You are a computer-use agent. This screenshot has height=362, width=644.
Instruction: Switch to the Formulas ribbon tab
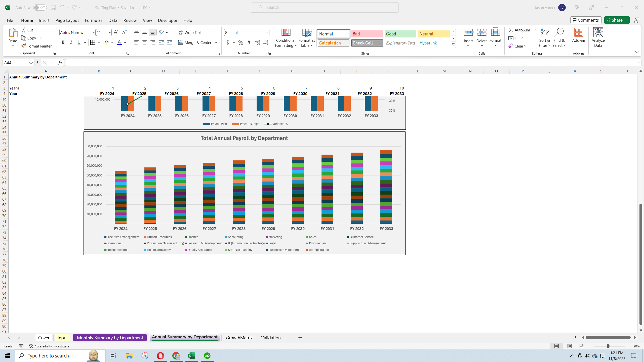(94, 20)
